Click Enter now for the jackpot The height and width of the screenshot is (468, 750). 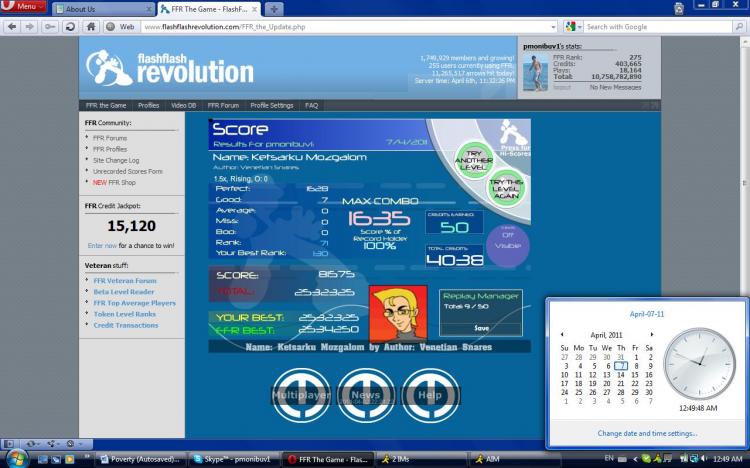click(102, 245)
